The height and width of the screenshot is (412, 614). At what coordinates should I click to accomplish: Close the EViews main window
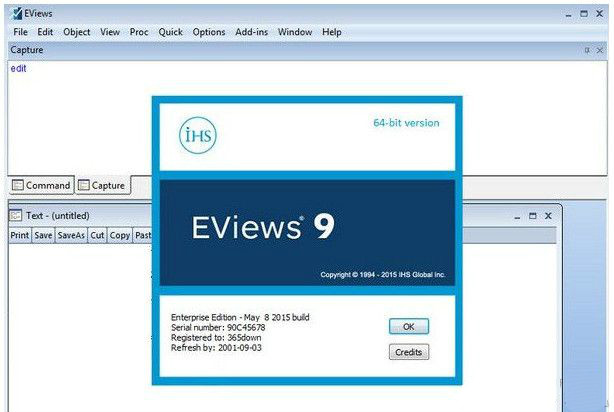pyautogui.click(x=599, y=14)
